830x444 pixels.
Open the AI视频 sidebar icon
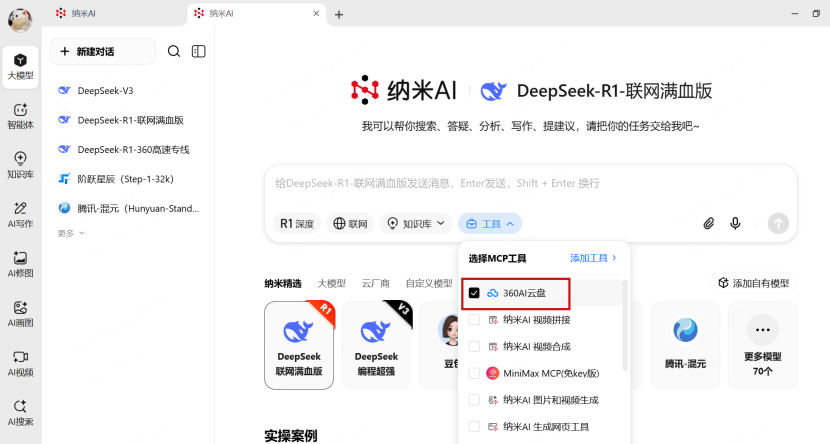pyautogui.click(x=20, y=361)
